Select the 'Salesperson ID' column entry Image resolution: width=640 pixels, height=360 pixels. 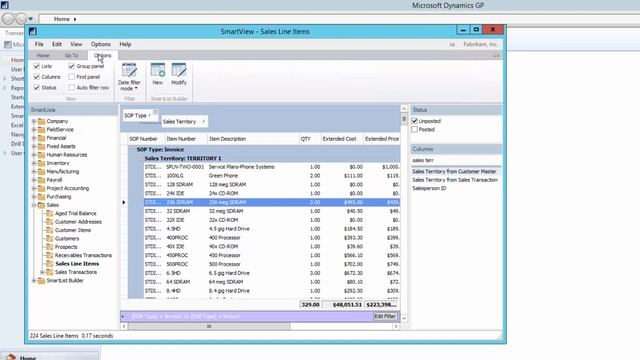[429, 188]
